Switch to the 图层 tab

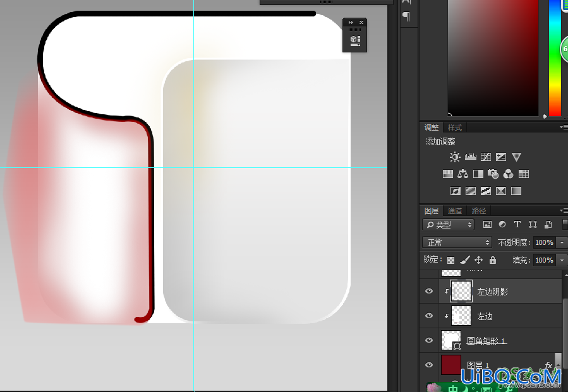[432, 211]
